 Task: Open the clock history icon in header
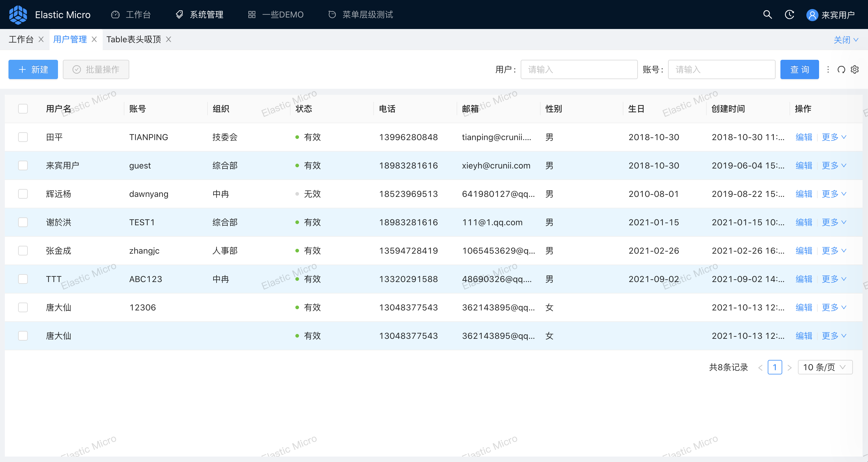click(x=789, y=14)
